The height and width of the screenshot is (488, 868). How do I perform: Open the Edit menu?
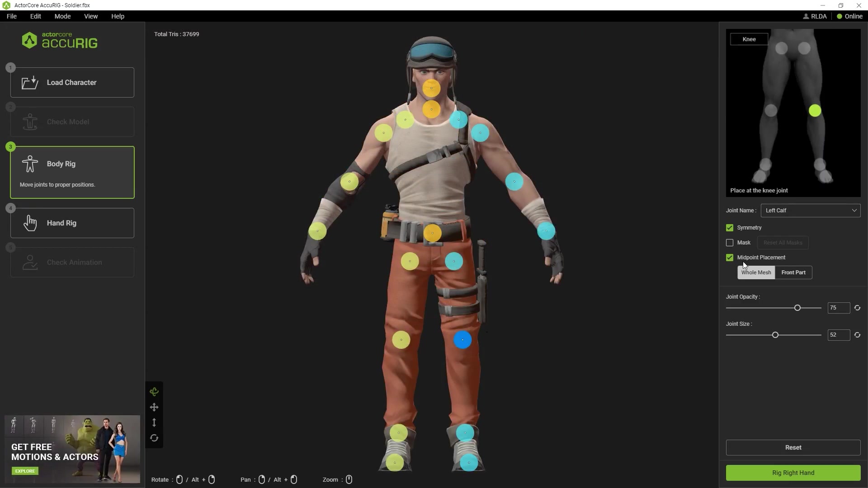click(35, 16)
